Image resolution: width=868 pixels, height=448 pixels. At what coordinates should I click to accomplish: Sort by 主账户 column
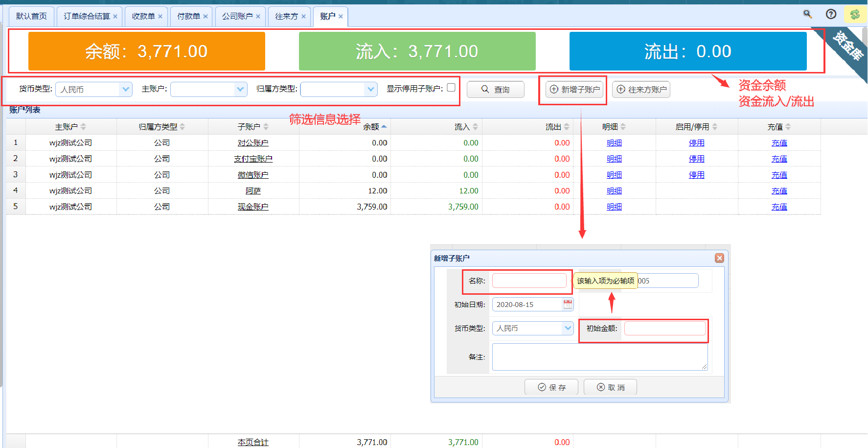click(x=71, y=127)
